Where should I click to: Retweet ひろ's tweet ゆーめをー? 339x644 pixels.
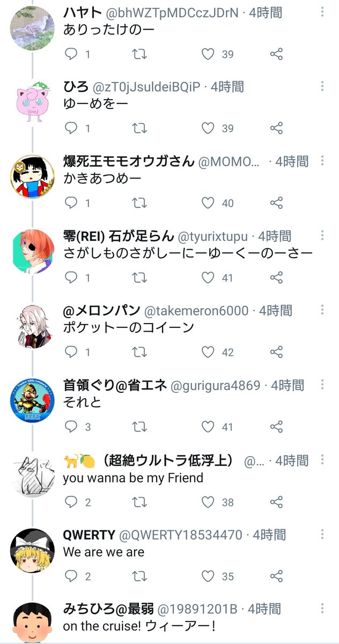click(x=139, y=128)
